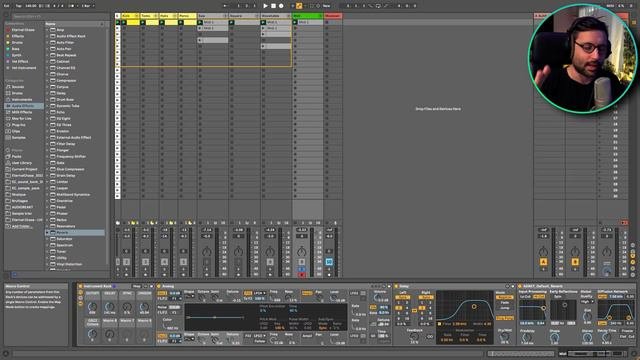Screen dimensions: 640x360
Task: Expand the Reverb device in browser list
Action: point(47,232)
